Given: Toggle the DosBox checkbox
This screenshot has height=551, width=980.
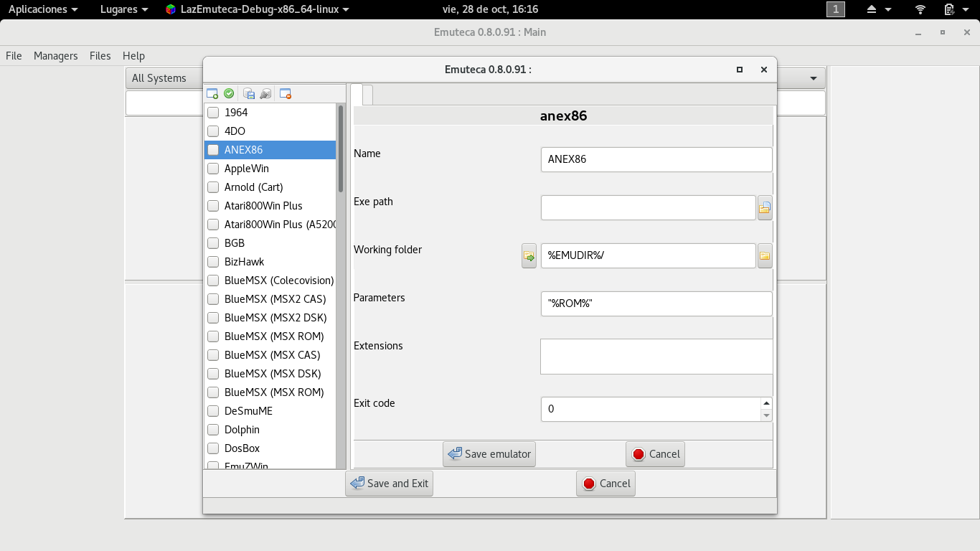Looking at the screenshot, I should click(213, 448).
